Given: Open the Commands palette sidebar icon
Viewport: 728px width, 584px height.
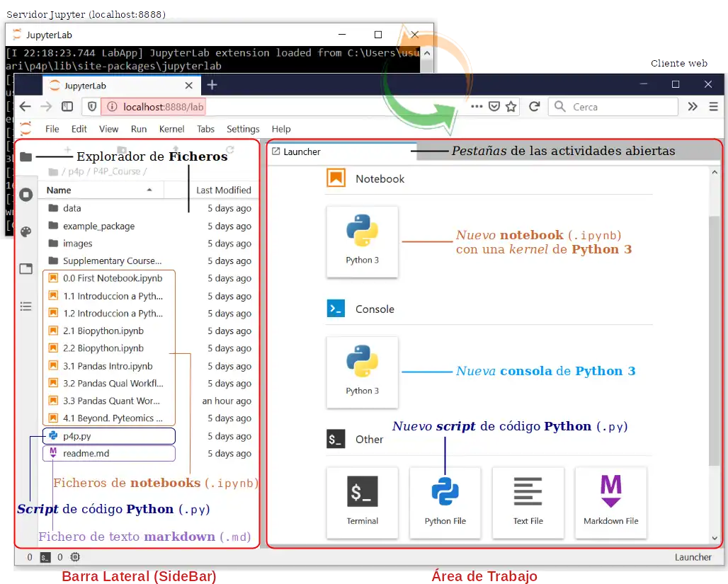Looking at the screenshot, I should coord(26,231).
